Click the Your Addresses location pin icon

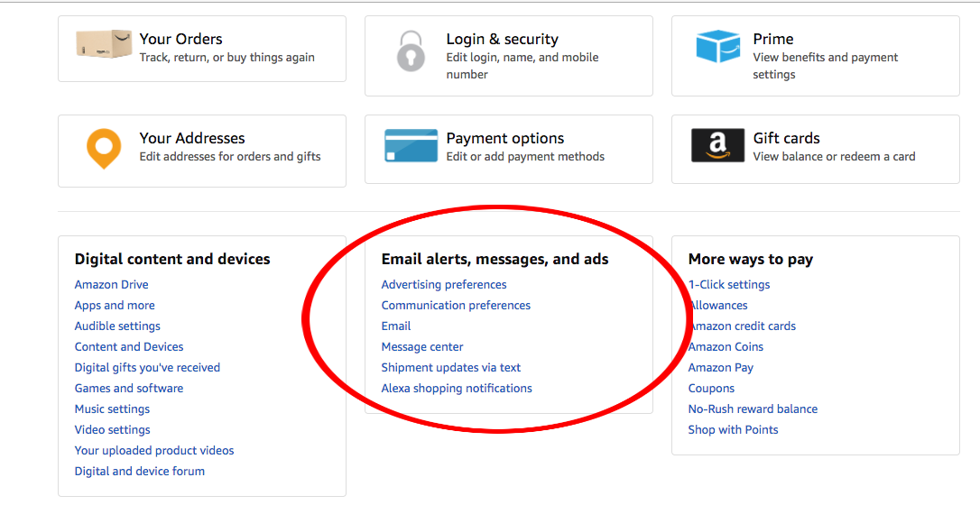(104, 149)
